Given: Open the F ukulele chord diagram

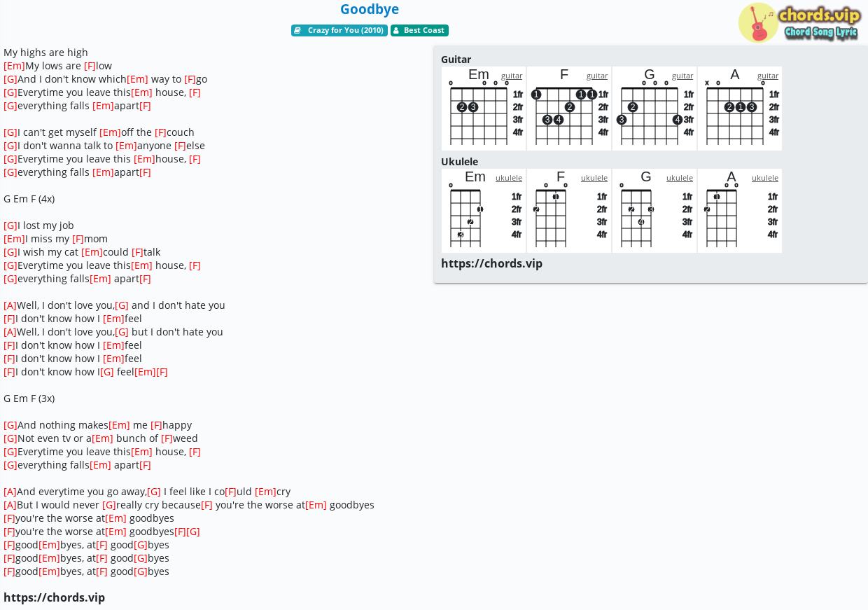Looking at the screenshot, I should 569,211.
